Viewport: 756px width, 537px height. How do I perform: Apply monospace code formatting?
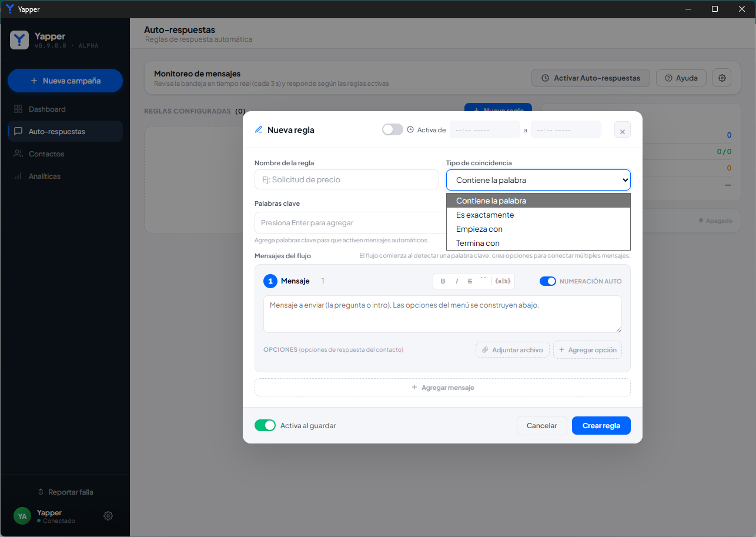click(x=483, y=281)
